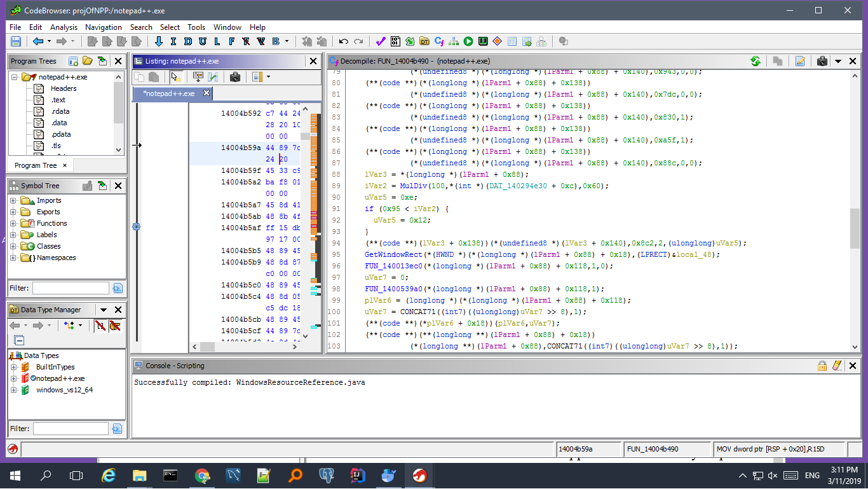Open the Decompile panel menu dropdown arrow
Image resolution: width=868 pixels, height=489 pixels.
click(837, 61)
